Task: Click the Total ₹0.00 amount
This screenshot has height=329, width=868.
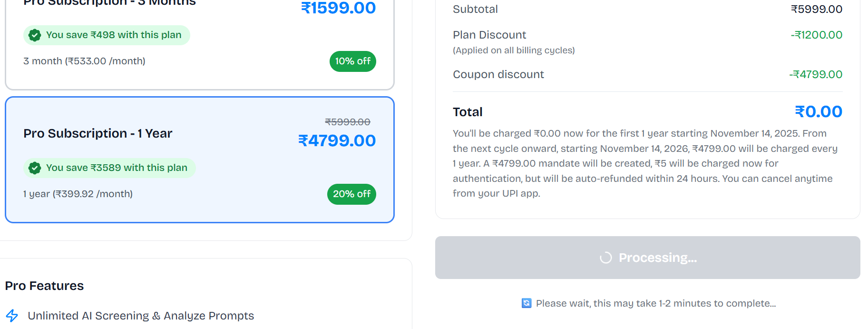Action: click(x=818, y=112)
